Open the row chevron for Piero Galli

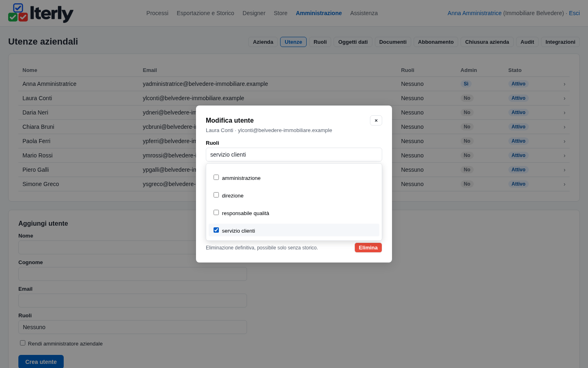(564, 170)
